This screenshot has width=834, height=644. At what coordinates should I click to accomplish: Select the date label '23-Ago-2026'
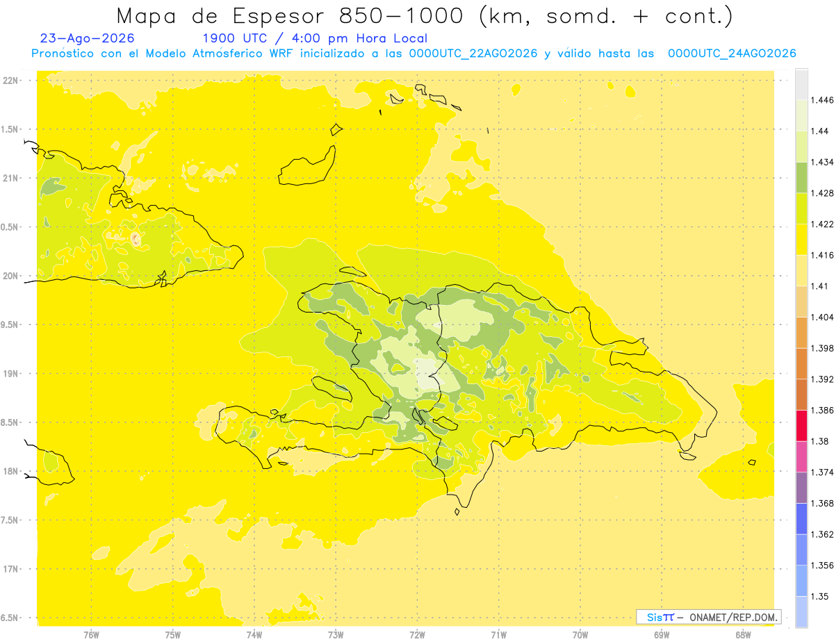click(88, 38)
